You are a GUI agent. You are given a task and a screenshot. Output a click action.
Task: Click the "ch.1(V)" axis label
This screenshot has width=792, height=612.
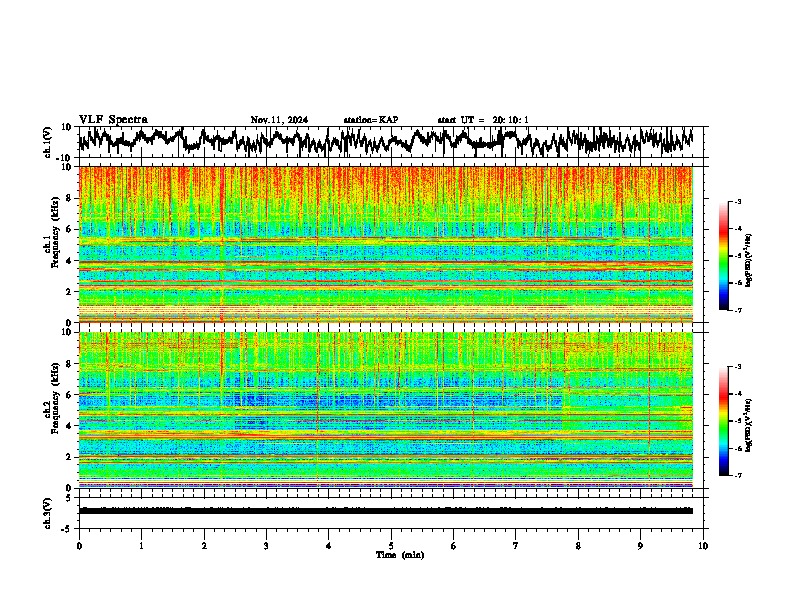48,142
